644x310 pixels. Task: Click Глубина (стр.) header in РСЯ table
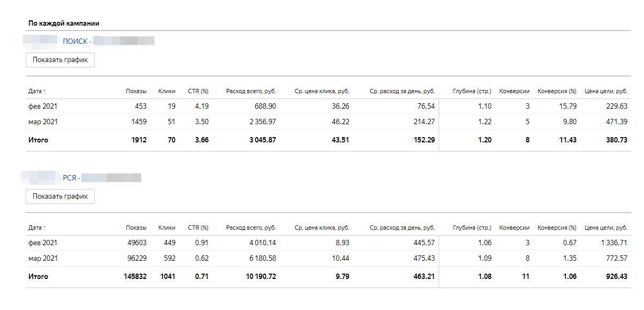[x=471, y=228]
